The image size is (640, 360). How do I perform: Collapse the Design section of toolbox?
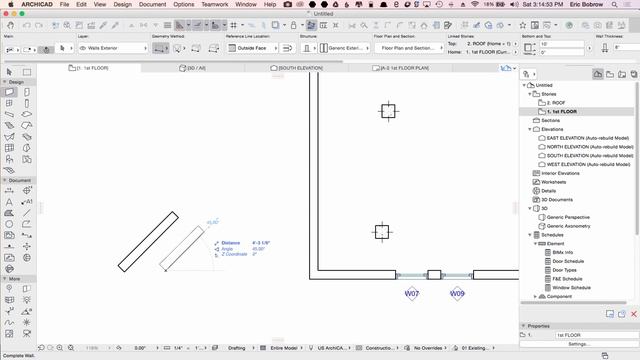pyautogui.click(x=5, y=82)
